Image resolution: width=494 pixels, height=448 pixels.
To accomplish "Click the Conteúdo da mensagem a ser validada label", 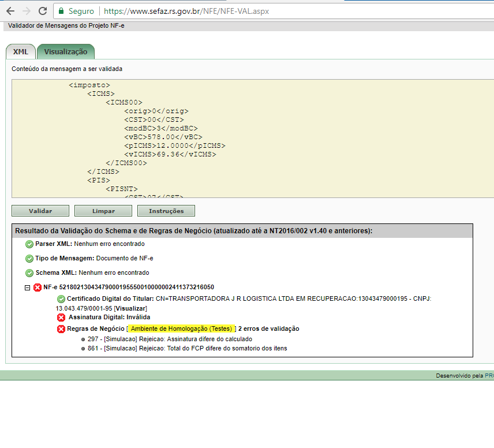I will 67,69.
